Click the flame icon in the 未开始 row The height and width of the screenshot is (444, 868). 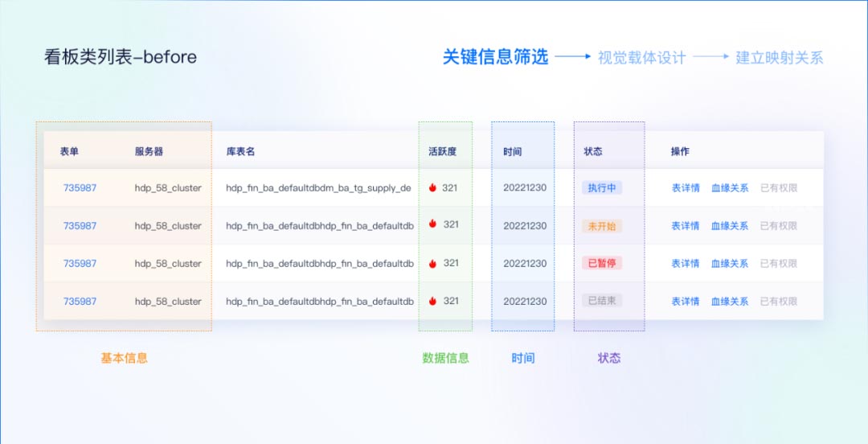(433, 224)
